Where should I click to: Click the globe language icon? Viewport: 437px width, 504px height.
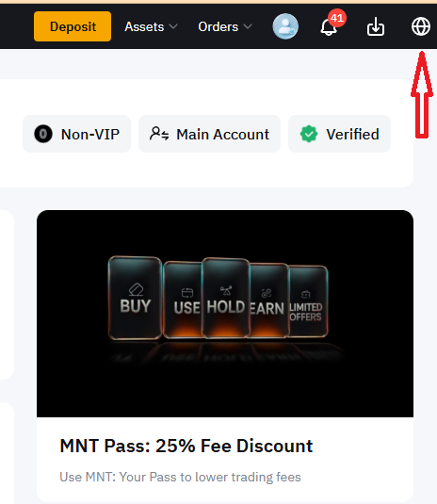point(421,26)
